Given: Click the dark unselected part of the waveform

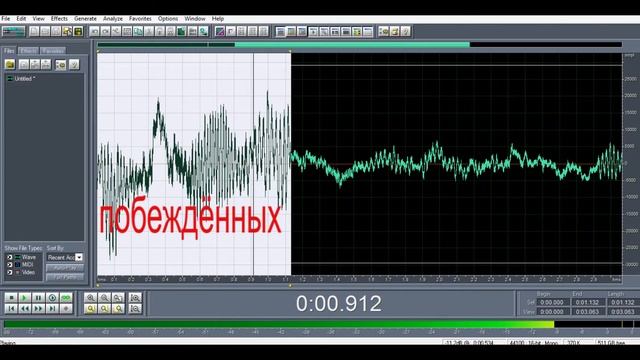Looking at the screenshot, I should [x=456, y=164].
